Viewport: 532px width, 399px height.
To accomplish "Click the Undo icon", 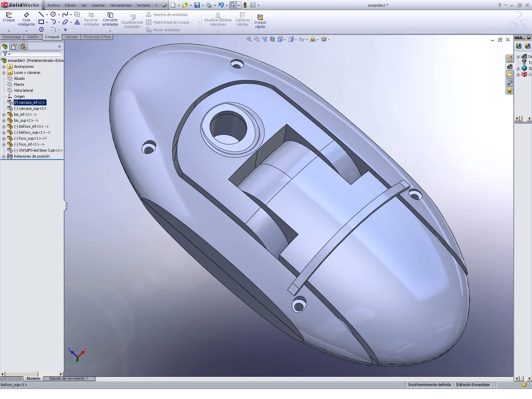I will click(x=221, y=5).
